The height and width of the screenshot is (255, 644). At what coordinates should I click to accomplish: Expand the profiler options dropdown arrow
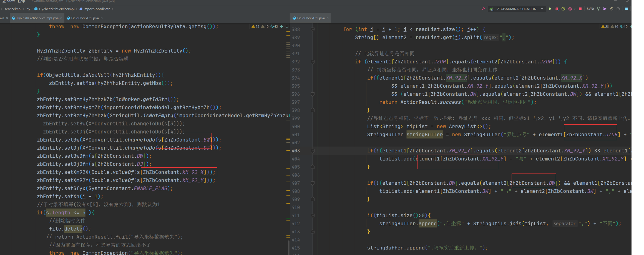575,9
